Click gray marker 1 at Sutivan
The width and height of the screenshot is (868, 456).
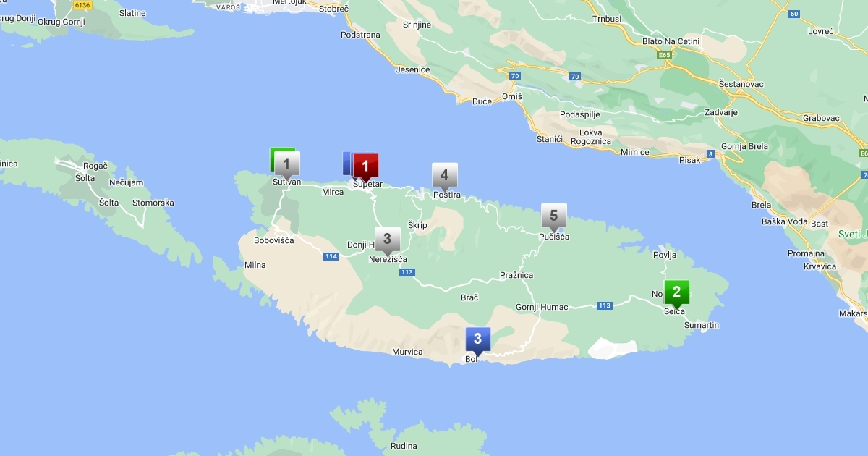click(x=287, y=164)
